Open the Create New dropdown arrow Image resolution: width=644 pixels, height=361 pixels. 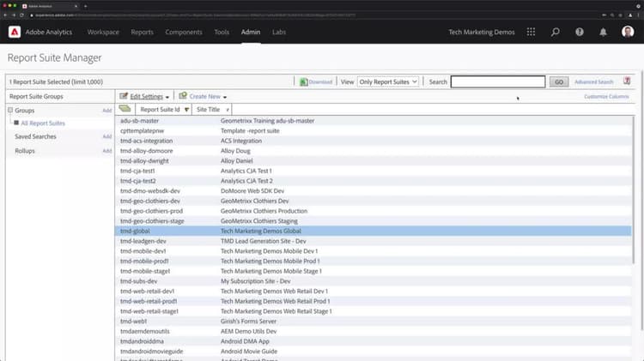225,97
